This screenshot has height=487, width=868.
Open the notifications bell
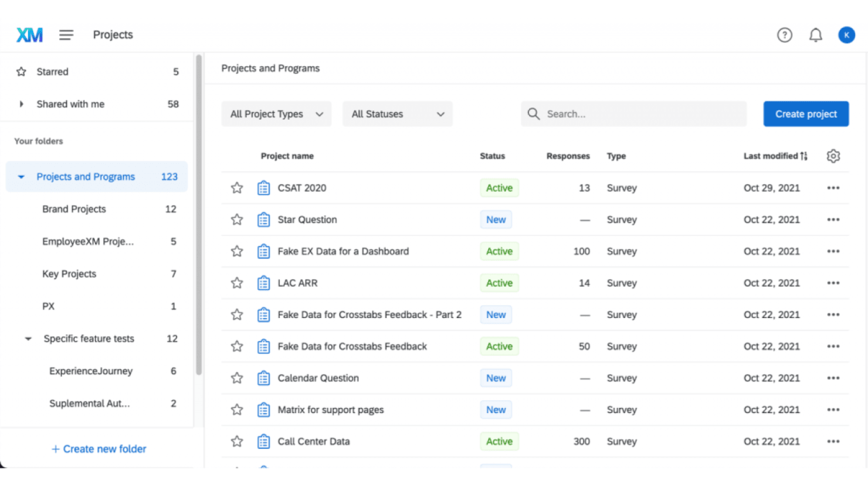(x=816, y=35)
